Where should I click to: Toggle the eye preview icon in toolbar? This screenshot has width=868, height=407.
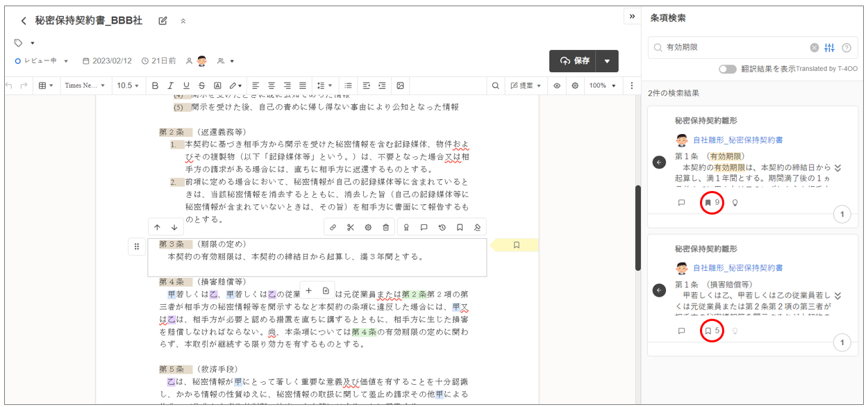pos(557,85)
